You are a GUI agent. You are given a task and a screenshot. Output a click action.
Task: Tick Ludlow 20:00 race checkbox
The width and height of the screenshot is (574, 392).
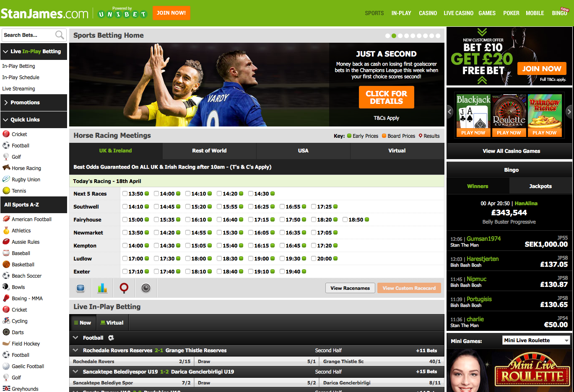[314, 258]
